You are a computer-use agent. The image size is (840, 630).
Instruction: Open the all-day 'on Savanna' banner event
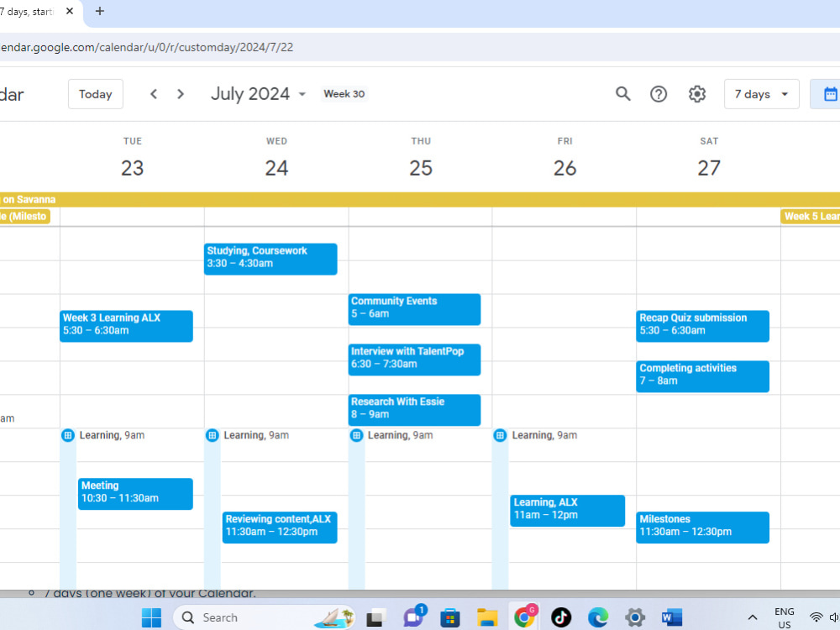pyautogui.click(x=420, y=200)
